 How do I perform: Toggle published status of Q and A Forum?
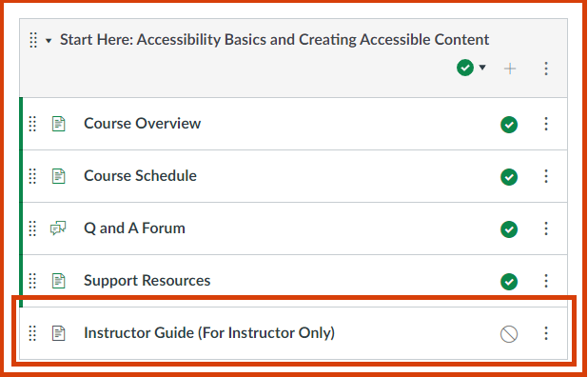pyautogui.click(x=509, y=229)
